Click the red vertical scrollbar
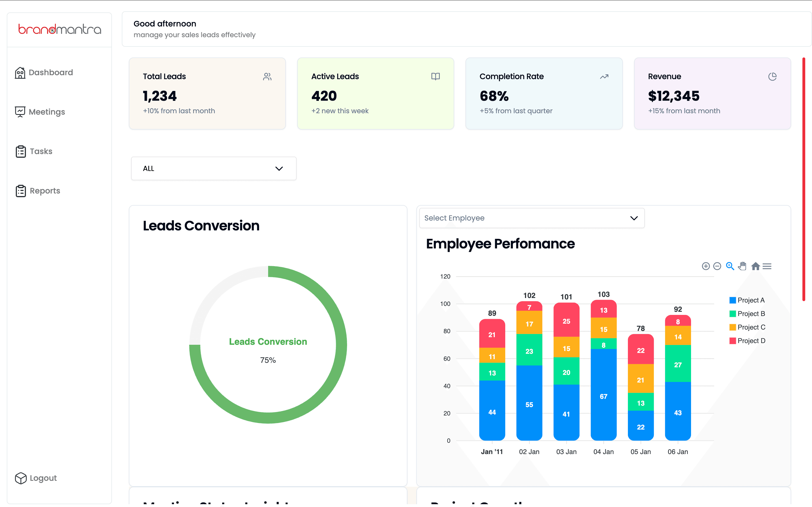 [x=804, y=179]
